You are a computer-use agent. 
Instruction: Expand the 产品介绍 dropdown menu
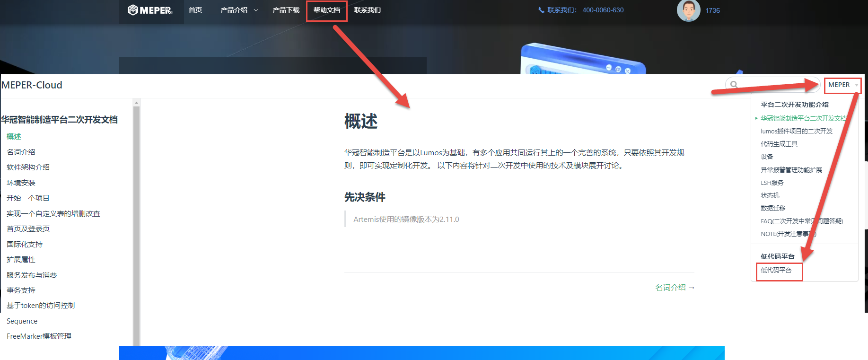[x=239, y=10]
